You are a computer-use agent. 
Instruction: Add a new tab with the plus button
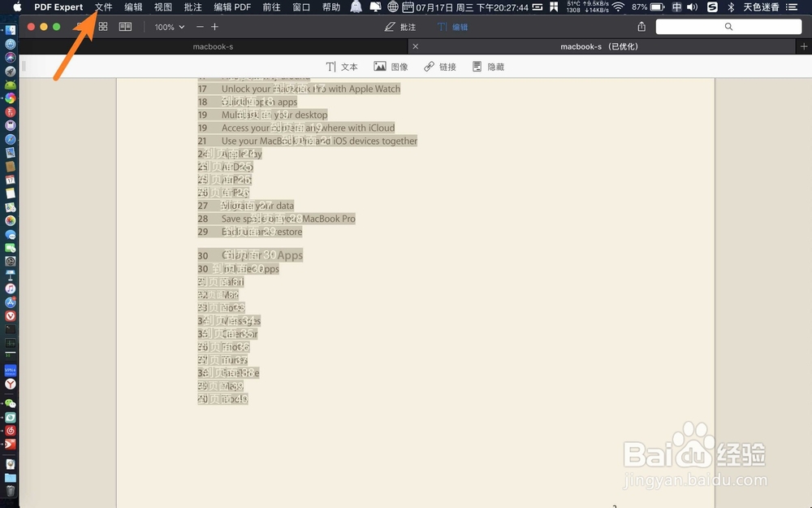[x=804, y=46]
